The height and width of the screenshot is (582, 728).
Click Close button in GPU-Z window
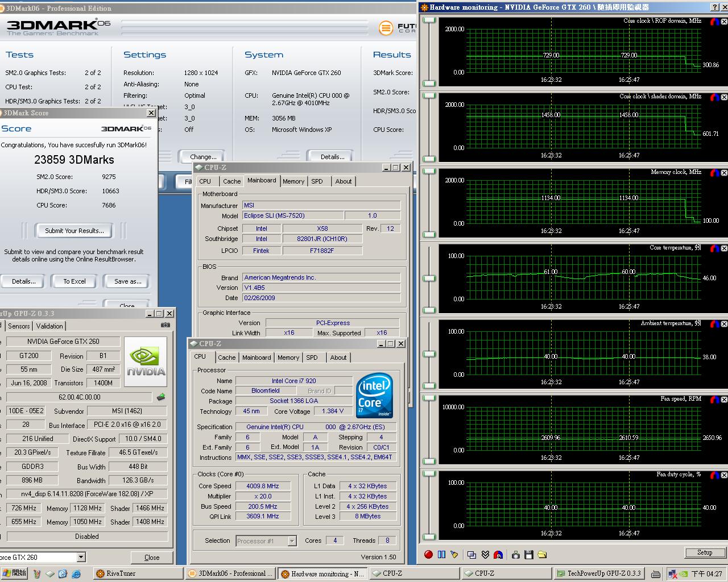pos(152,558)
